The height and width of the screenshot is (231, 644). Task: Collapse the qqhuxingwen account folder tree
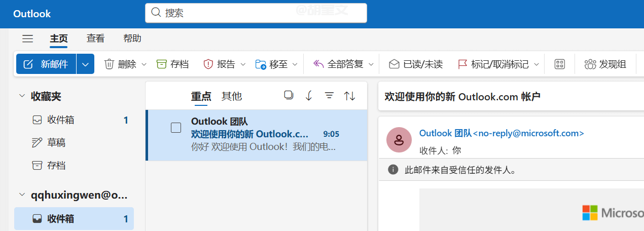(22, 195)
